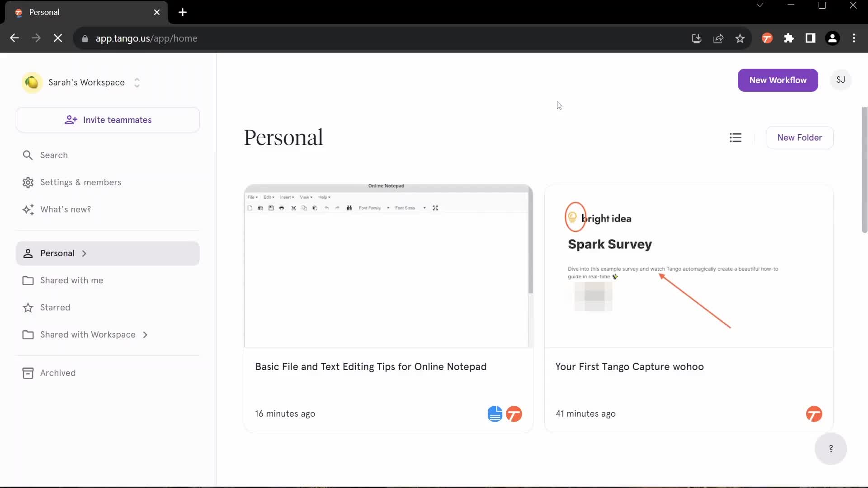Click the share icon in browser toolbar
This screenshot has width=868, height=488.
click(718, 38)
